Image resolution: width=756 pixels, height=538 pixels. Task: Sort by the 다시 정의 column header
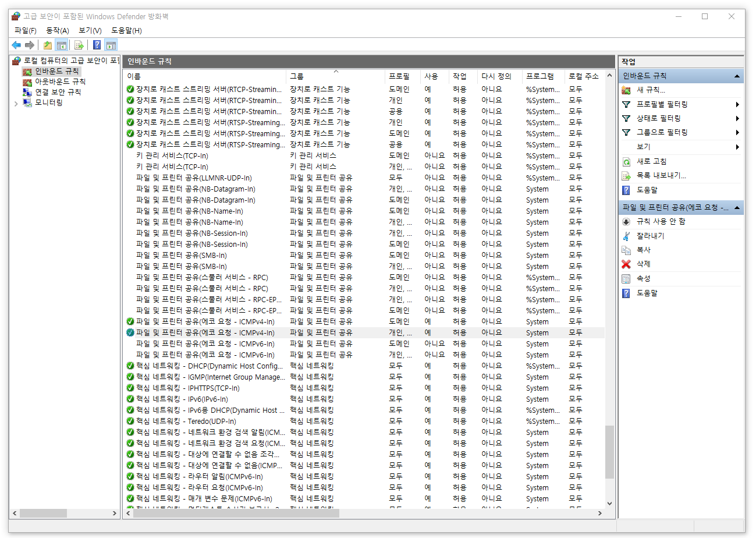[500, 76]
